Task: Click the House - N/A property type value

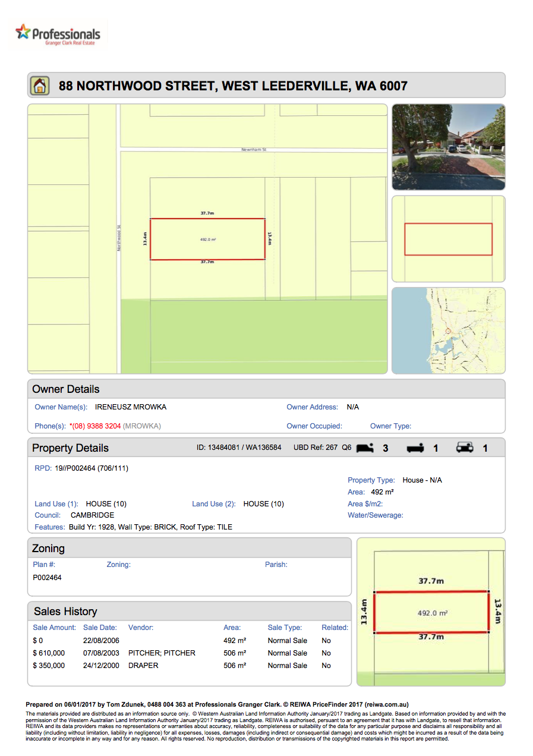Action: (x=422, y=480)
